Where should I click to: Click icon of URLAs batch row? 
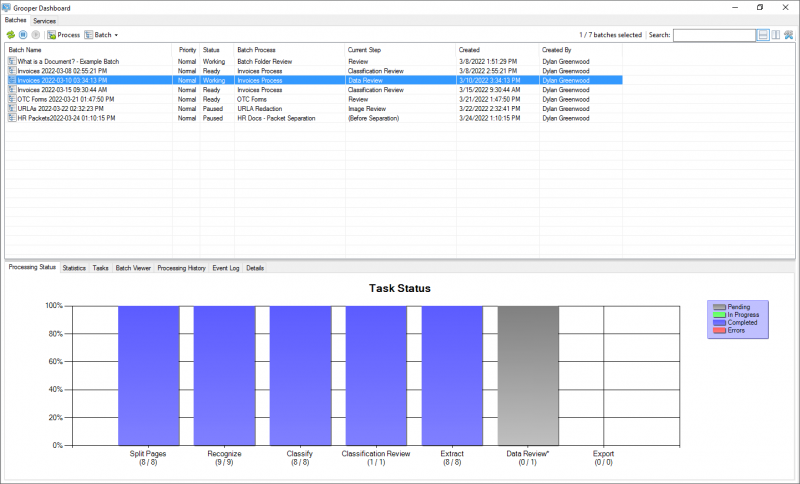point(12,109)
